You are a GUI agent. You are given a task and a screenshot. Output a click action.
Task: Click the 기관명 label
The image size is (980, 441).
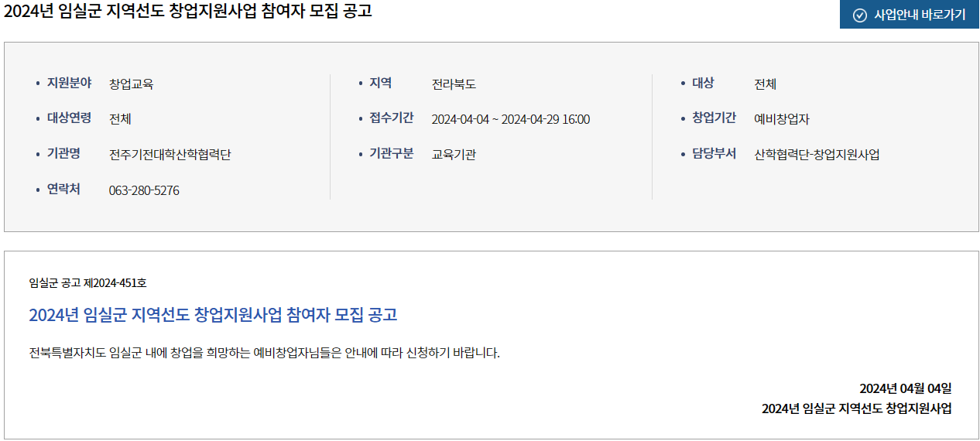63,154
